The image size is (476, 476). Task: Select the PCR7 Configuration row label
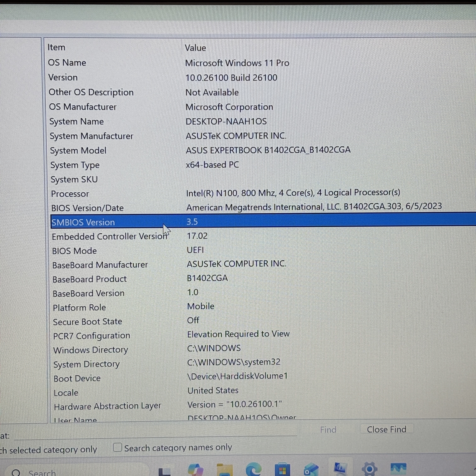pyautogui.click(x=92, y=336)
